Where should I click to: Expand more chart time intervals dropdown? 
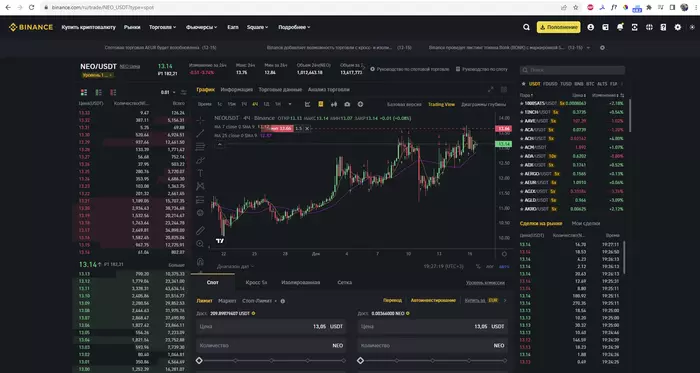pos(290,104)
